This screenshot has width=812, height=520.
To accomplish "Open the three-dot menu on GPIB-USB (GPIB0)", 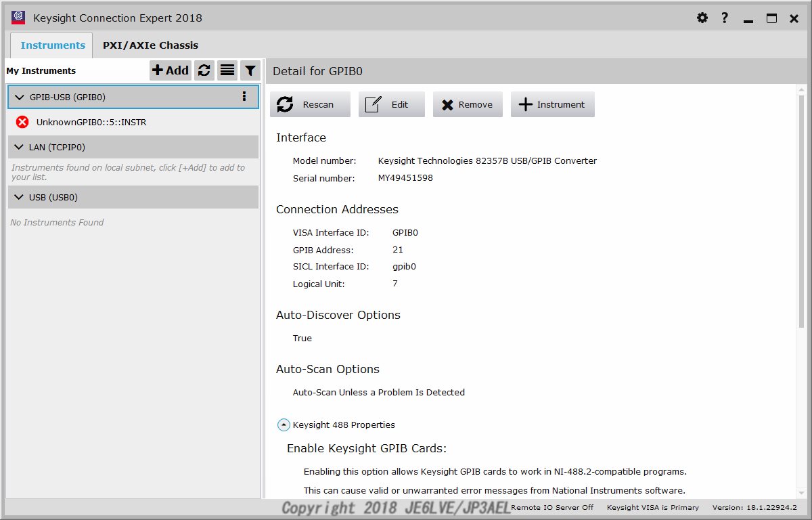I will click(244, 97).
